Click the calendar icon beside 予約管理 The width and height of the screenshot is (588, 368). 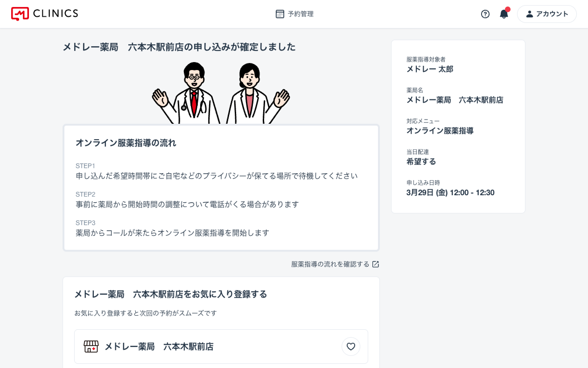pos(280,14)
